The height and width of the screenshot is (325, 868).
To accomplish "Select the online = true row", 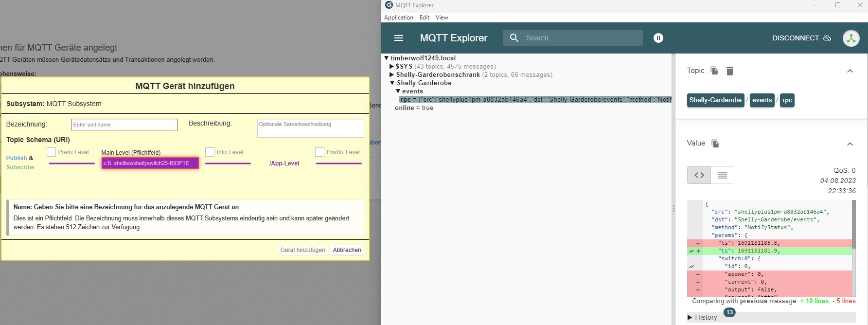I will coord(414,108).
